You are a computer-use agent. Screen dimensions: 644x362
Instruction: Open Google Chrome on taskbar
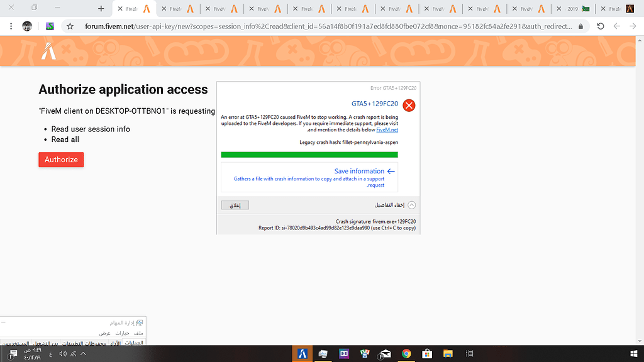406,354
